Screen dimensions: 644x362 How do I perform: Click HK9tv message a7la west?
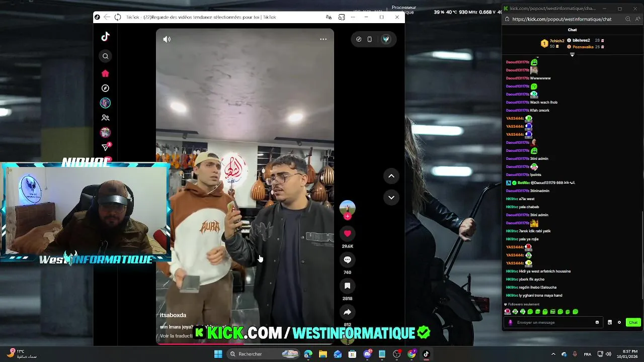pyautogui.click(x=520, y=199)
